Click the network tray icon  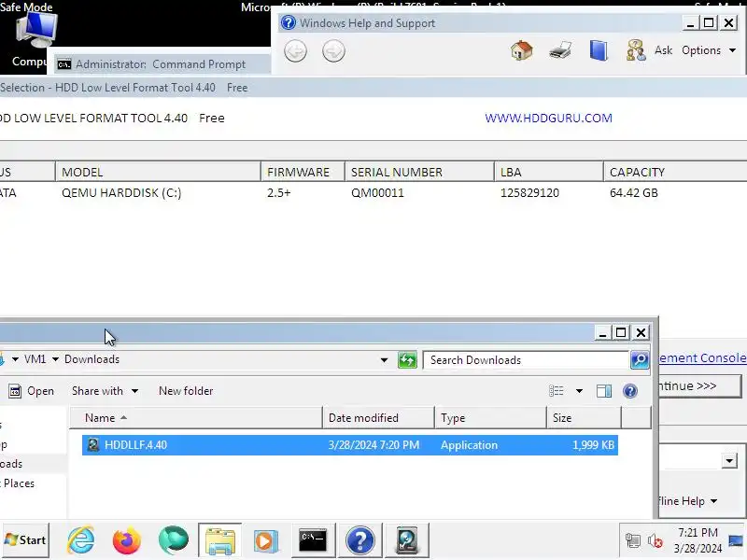pyautogui.click(x=633, y=540)
